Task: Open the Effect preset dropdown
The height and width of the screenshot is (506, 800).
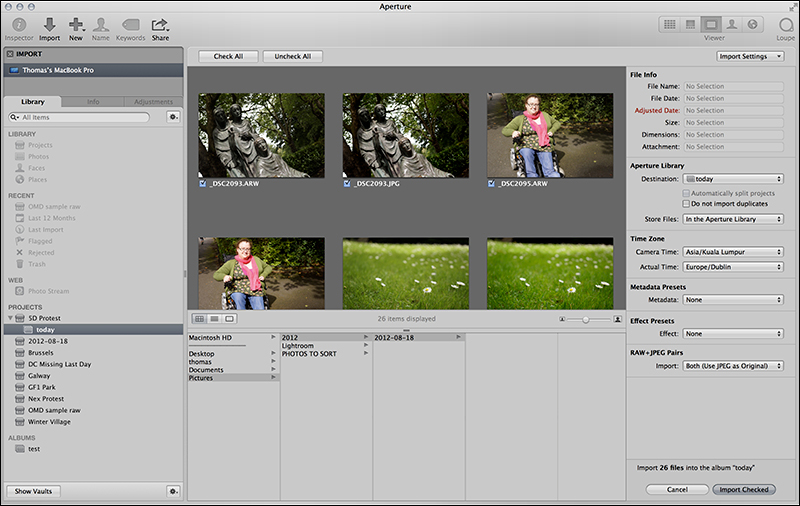Action: click(x=733, y=334)
